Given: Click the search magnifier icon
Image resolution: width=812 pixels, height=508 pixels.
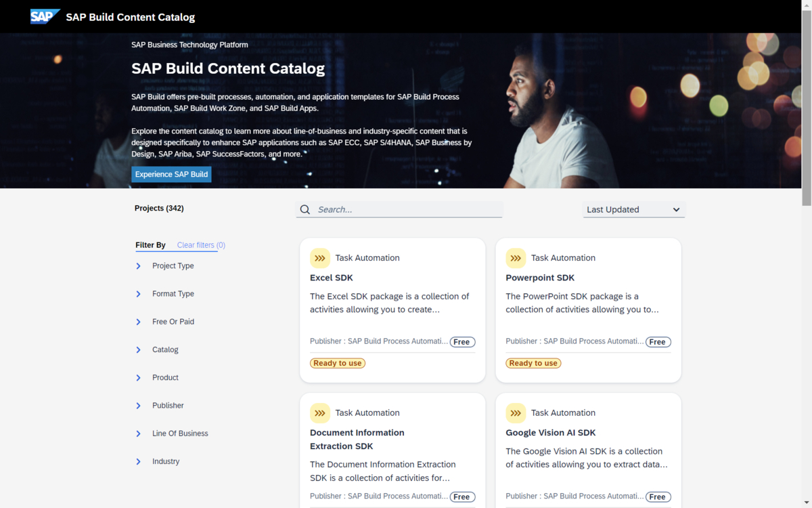Looking at the screenshot, I should (x=305, y=210).
